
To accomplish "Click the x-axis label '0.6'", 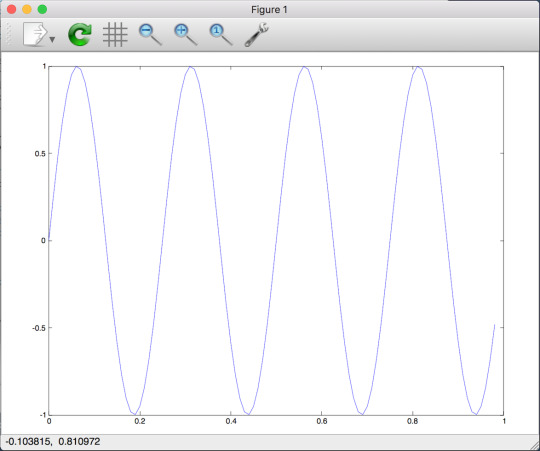I will tap(322, 421).
